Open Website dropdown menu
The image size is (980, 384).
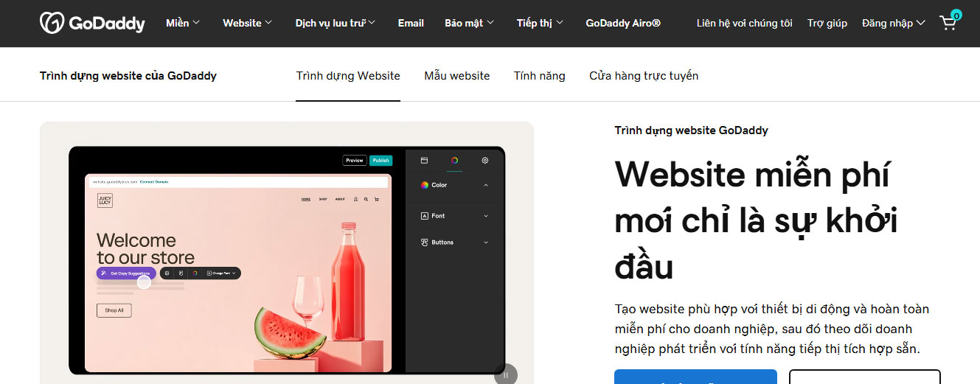248,23
